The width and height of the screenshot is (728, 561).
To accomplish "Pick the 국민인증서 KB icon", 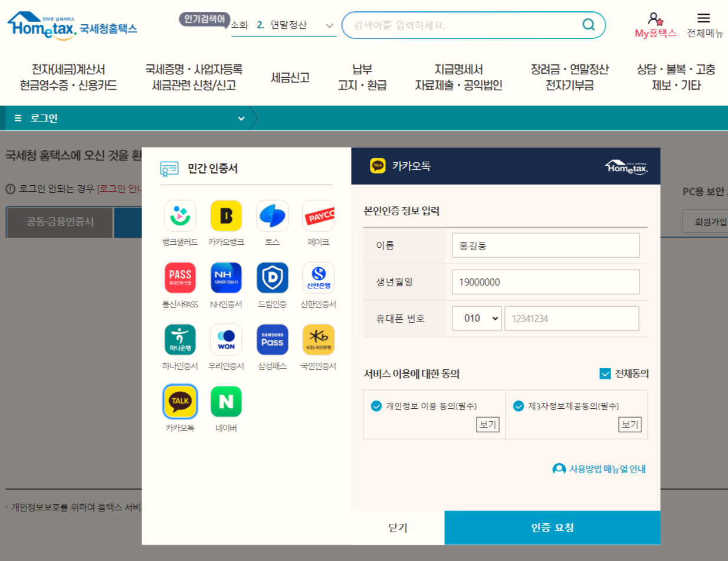I will (x=319, y=340).
